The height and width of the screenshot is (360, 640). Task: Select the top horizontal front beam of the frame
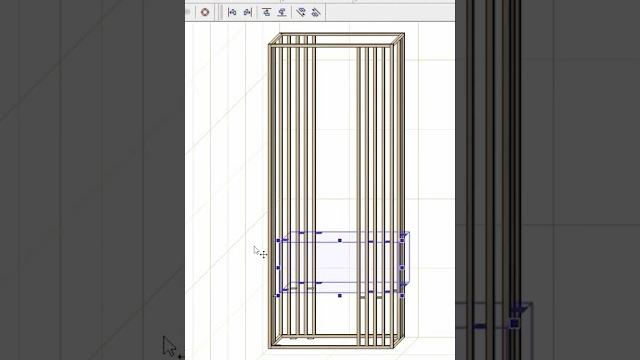331,46
